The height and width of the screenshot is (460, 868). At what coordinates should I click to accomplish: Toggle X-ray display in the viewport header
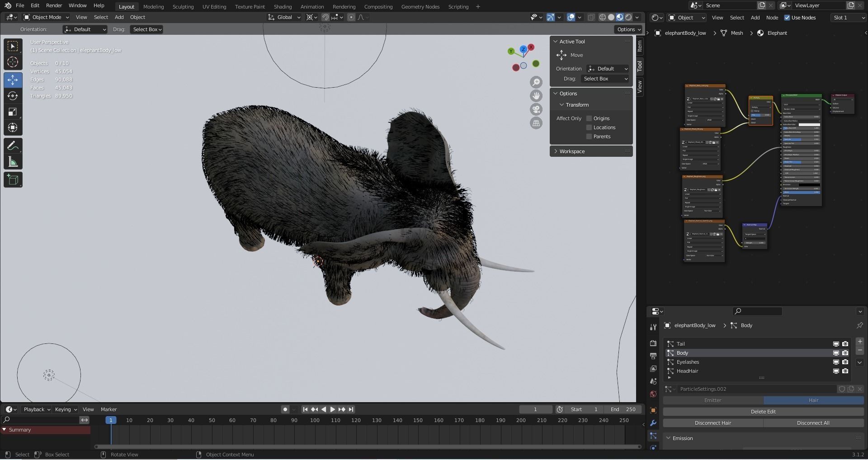tap(591, 17)
